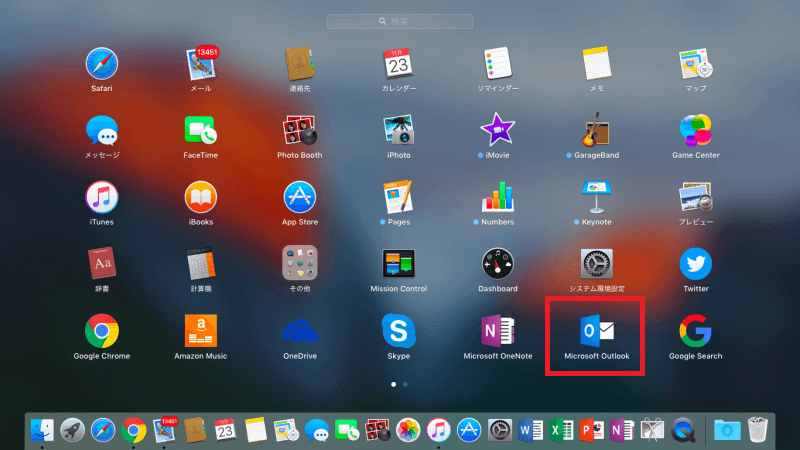
Task: Open App Store in the Launchpad grid
Action: coord(299,197)
